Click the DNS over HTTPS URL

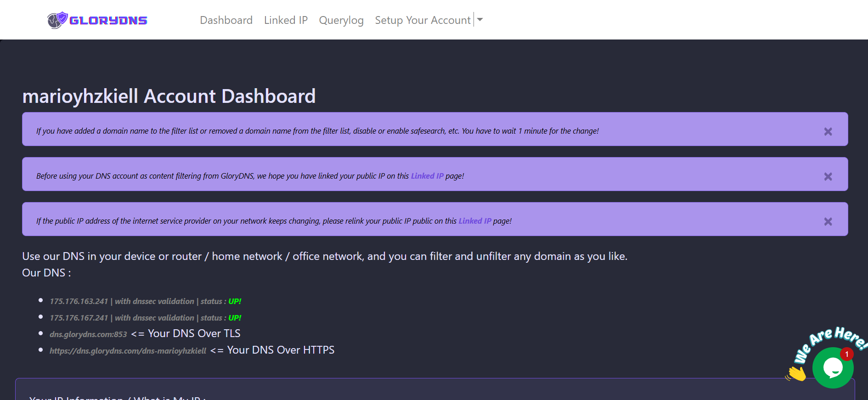pyautogui.click(x=128, y=351)
